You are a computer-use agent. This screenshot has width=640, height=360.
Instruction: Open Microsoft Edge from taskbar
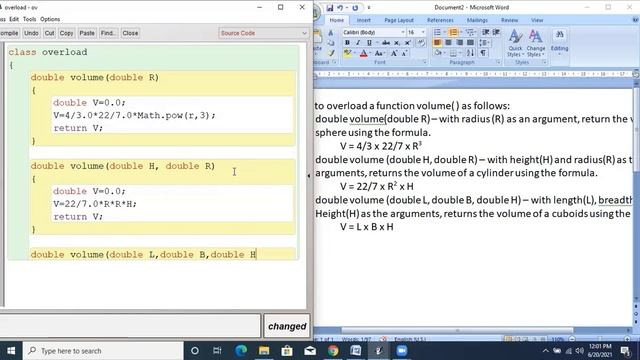pos(241,351)
